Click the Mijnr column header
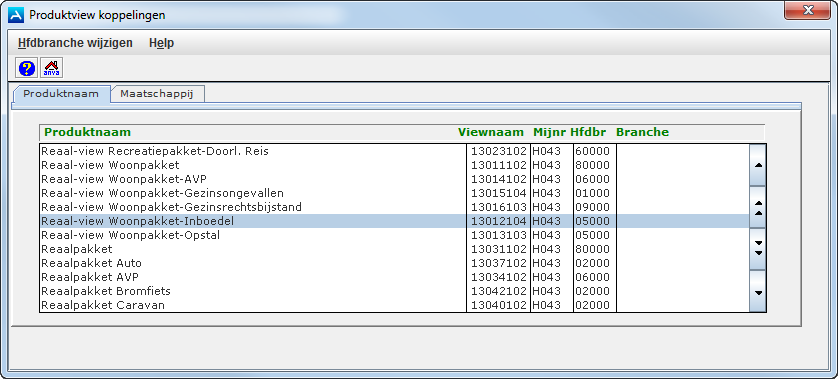Viewport: 838px width, 379px height. tap(549, 132)
